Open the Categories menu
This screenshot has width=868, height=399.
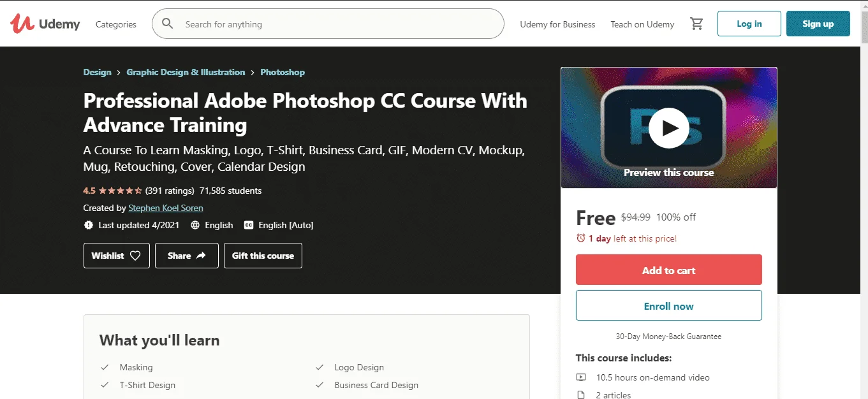coord(116,24)
